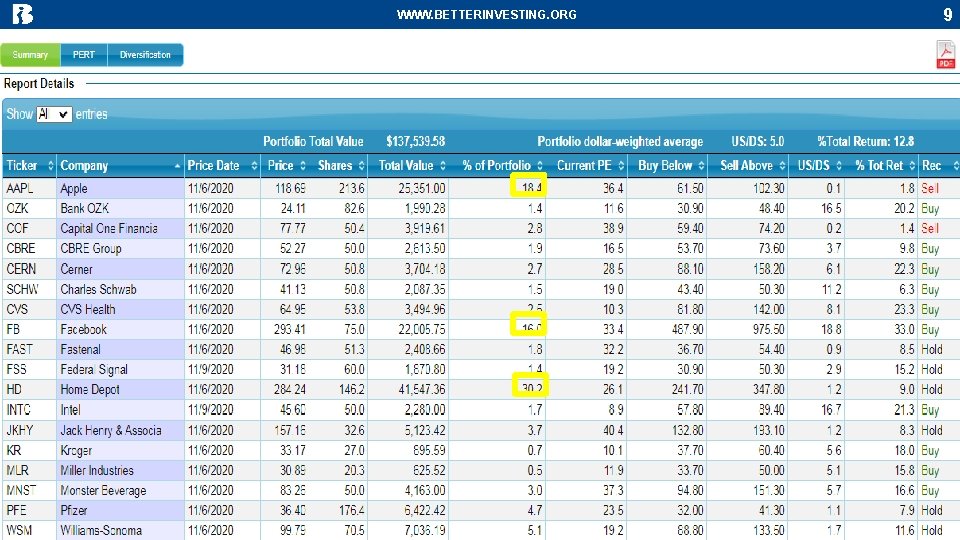The image size is (960, 540).
Task: Click Apple's Sell recommendation
Action: coord(930,189)
